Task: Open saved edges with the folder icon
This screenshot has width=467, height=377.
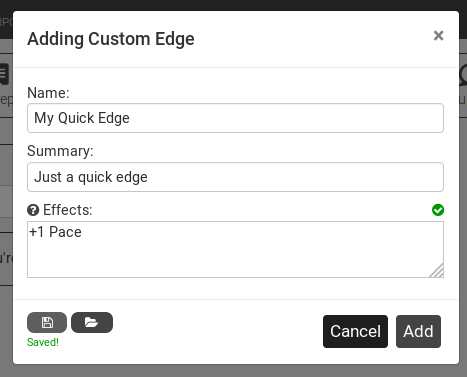Action: (x=92, y=322)
